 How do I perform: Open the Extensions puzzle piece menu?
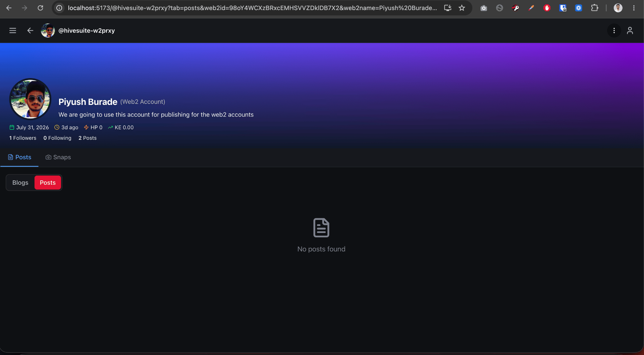click(594, 8)
